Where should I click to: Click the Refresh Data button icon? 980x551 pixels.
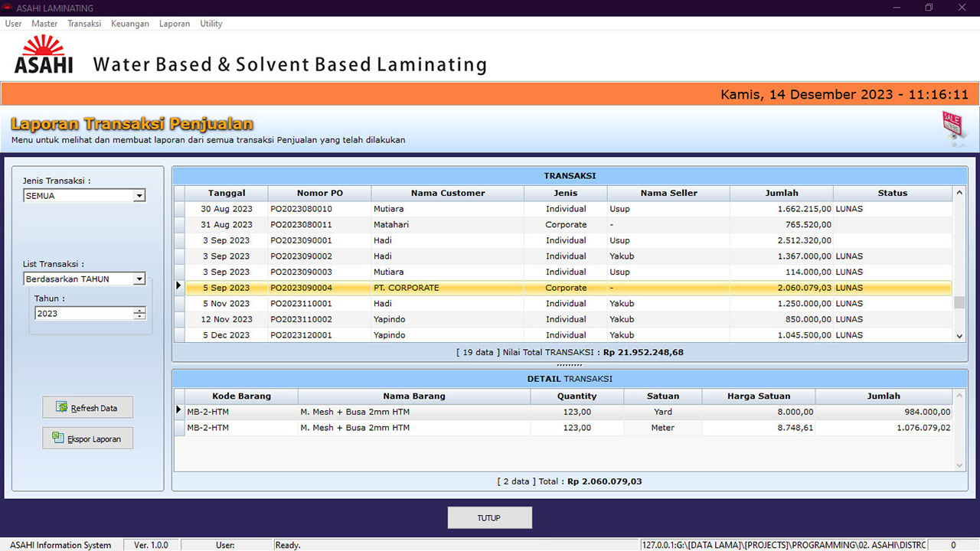(x=62, y=408)
